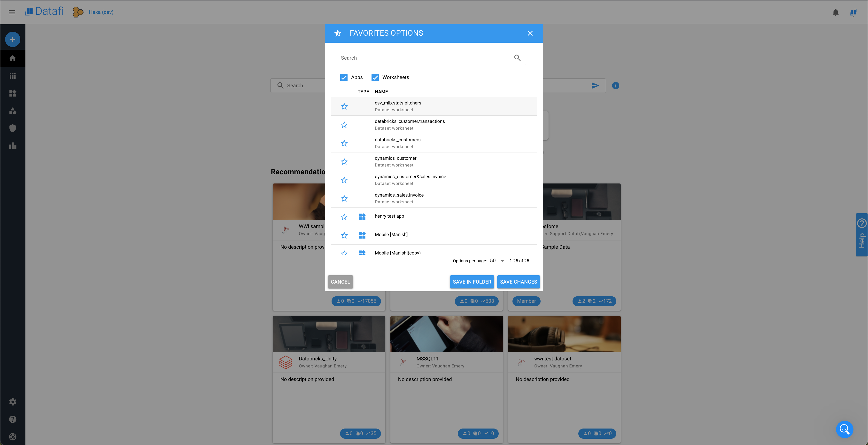The width and height of the screenshot is (868, 445).
Task: Open the settings gear in sidebar
Action: pos(12,402)
